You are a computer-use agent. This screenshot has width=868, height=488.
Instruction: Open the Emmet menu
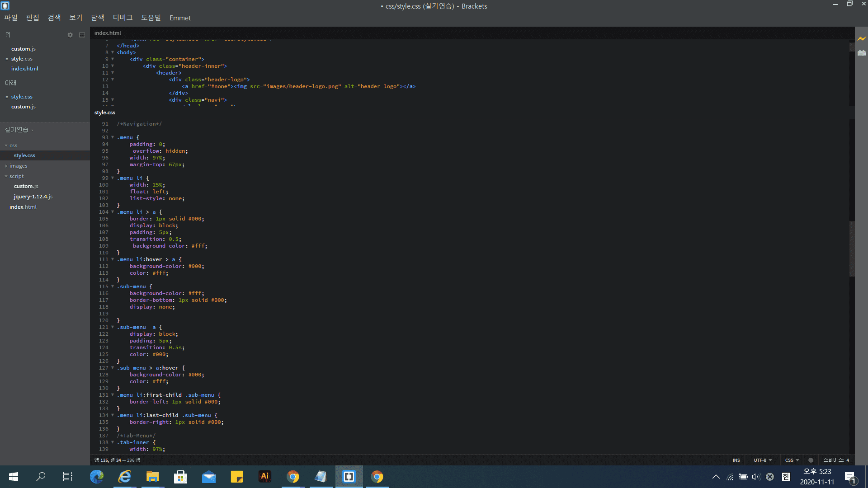(180, 18)
